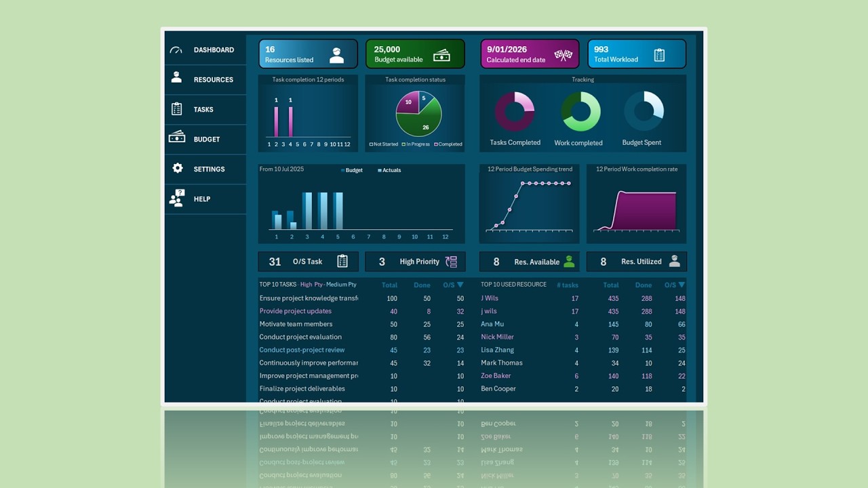Screen dimensions: 868x488
Task: Click the 'From 10 Jul 2025' label
Action: tap(281, 169)
